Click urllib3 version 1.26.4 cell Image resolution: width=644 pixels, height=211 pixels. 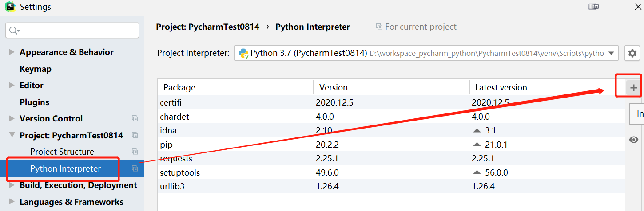[x=327, y=186]
